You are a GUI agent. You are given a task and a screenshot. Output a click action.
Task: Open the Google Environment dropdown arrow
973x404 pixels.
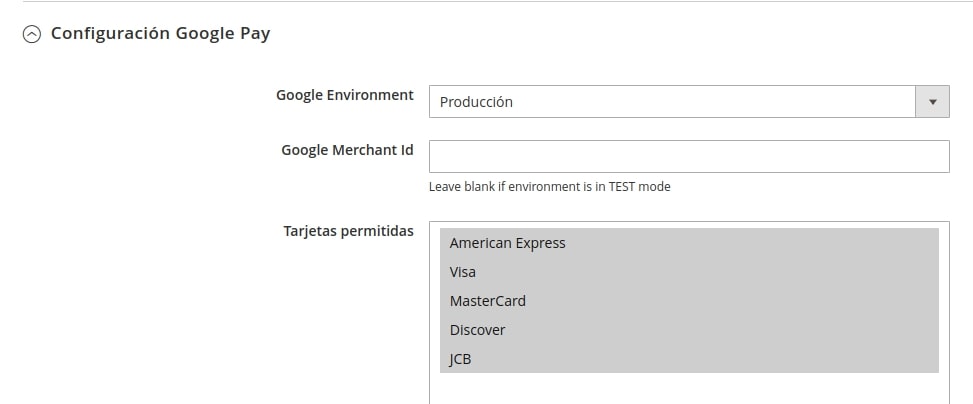pyautogui.click(x=932, y=102)
